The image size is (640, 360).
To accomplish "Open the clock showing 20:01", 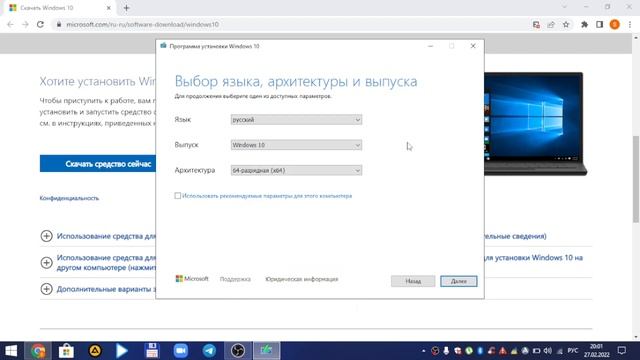I will coord(596,351).
